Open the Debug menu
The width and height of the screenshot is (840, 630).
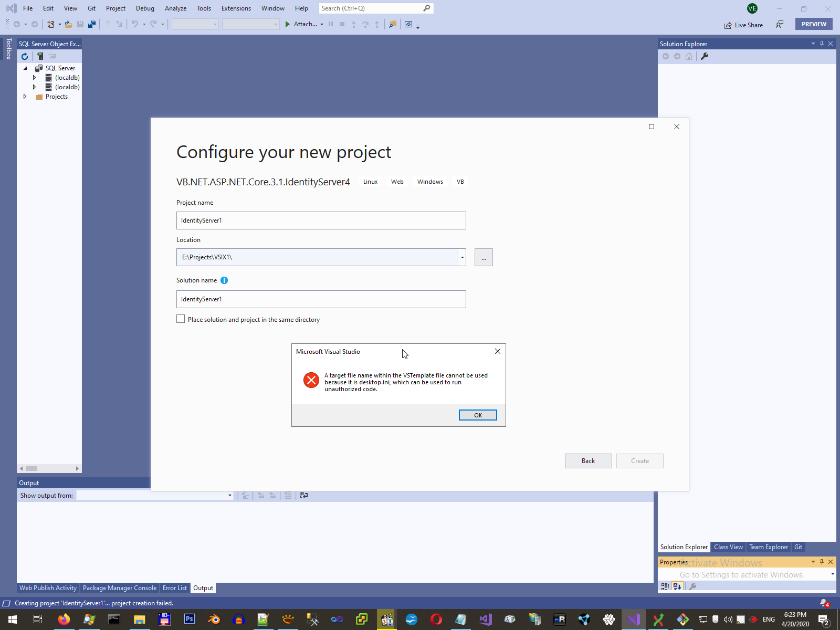(145, 8)
